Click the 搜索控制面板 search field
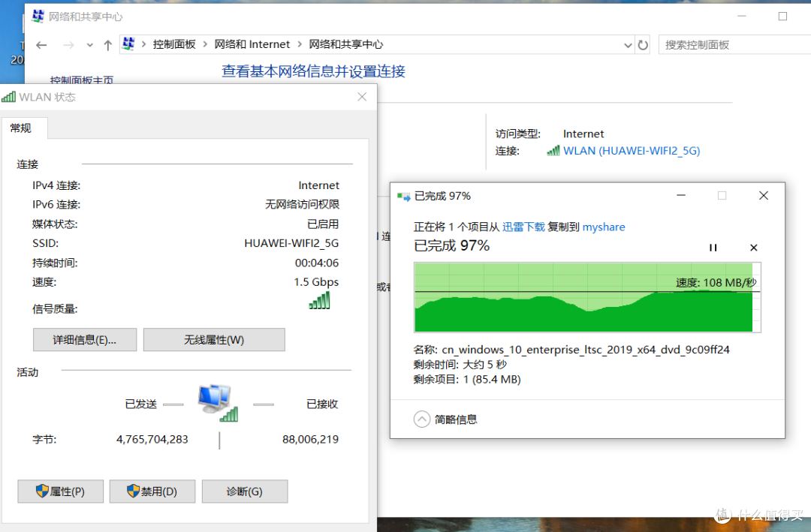Screen dimensions: 811x532 point(734,45)
